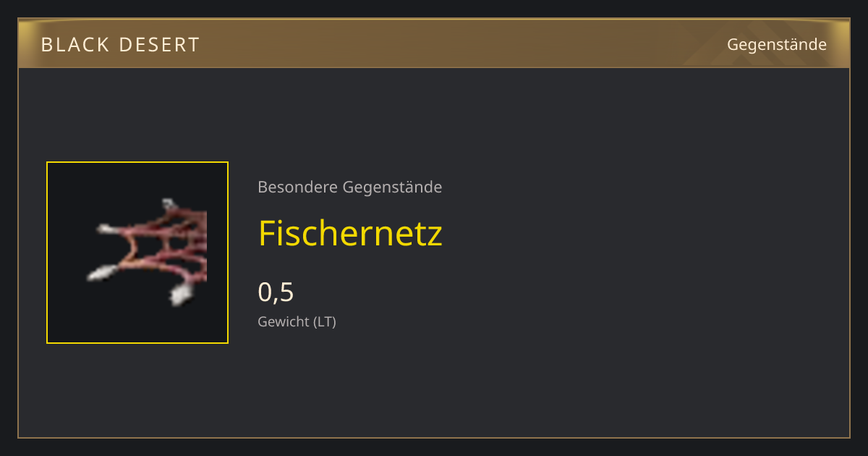Click the Fischernetz item icon
868x456 pixels.
(137, 253)
